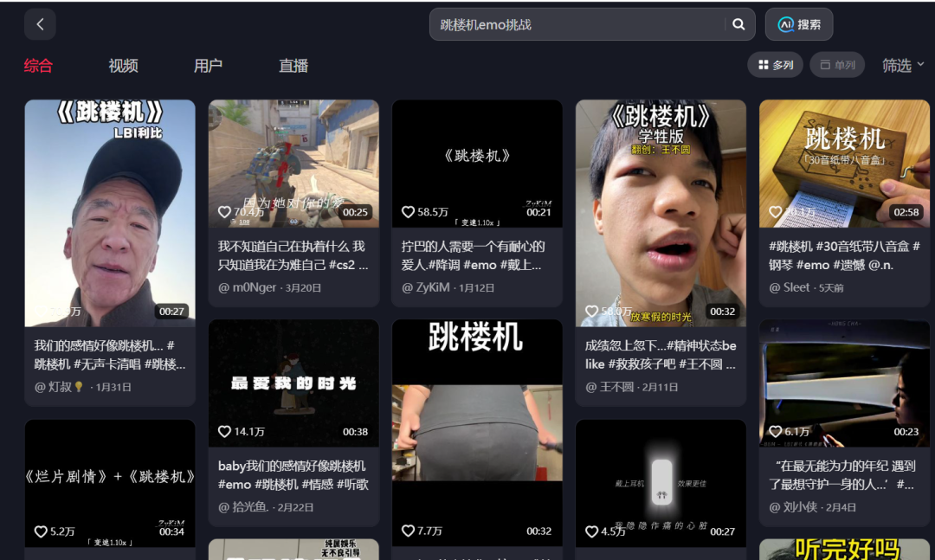Open the 30音纸带八音盒 music box thumbnail
Image resolution: width=935 pixels, height=560 pixels.
(x=844, y=164)
